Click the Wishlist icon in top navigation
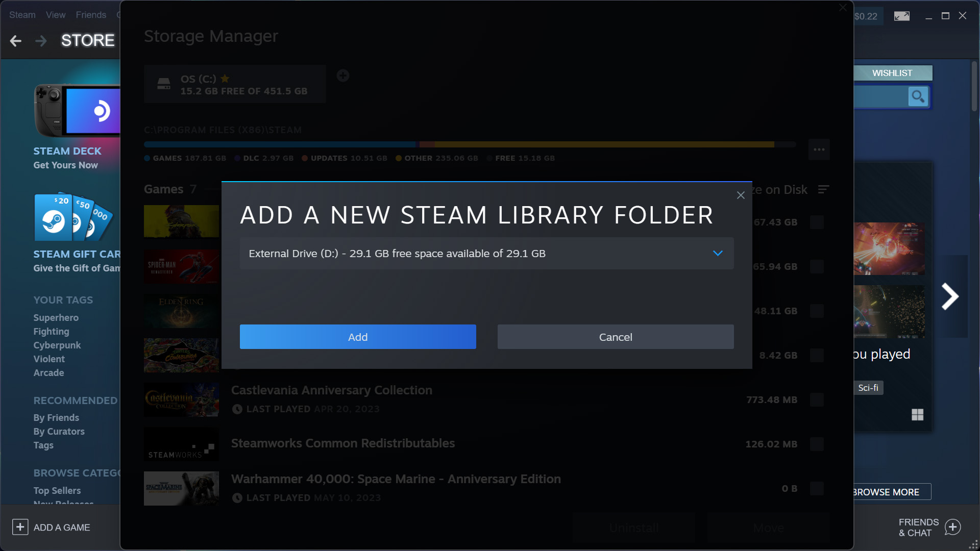This screenshot has height=551, width=980. click(893, 72)
